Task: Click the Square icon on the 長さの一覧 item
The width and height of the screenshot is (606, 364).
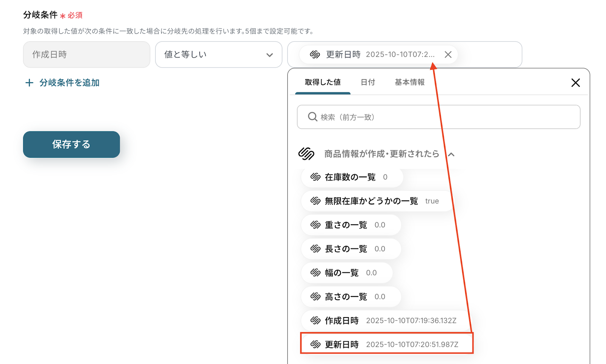Action: (x=315, y=249)
